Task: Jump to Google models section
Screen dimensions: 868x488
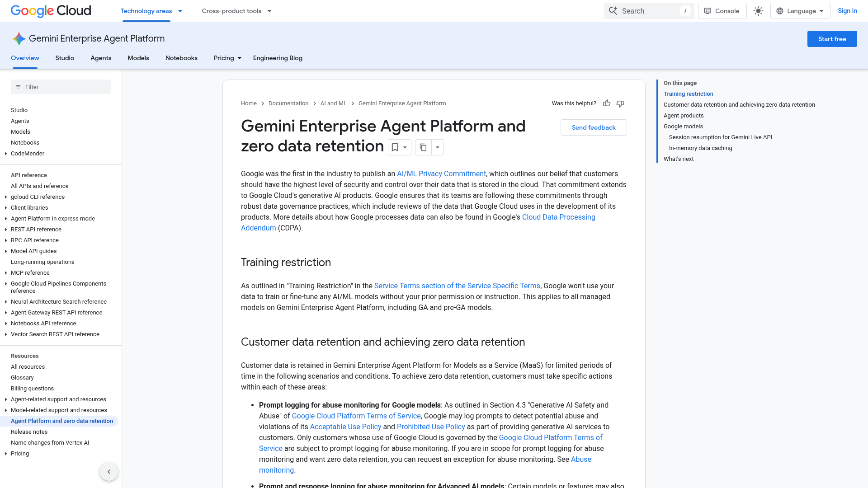Action: 683,127
